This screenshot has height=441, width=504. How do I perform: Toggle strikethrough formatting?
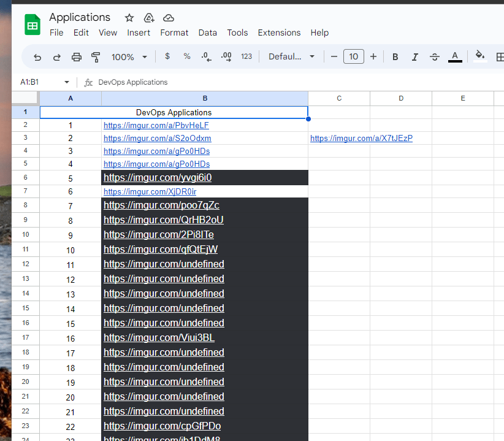click(435, 57)
